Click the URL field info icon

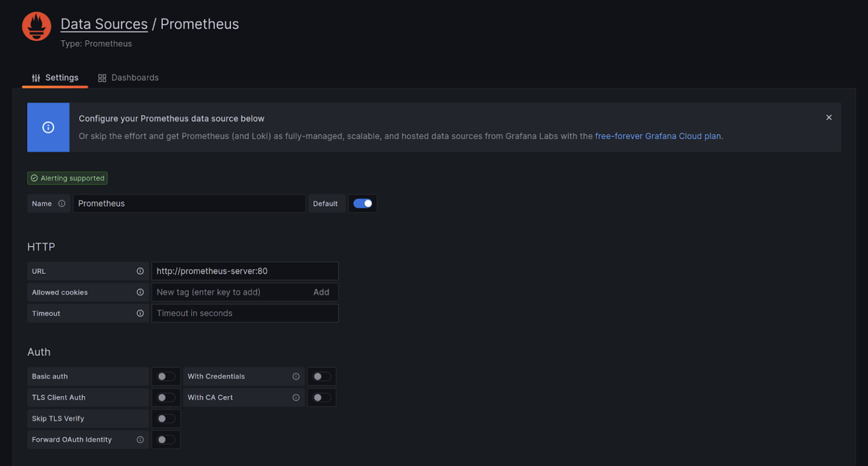(140, 271)
